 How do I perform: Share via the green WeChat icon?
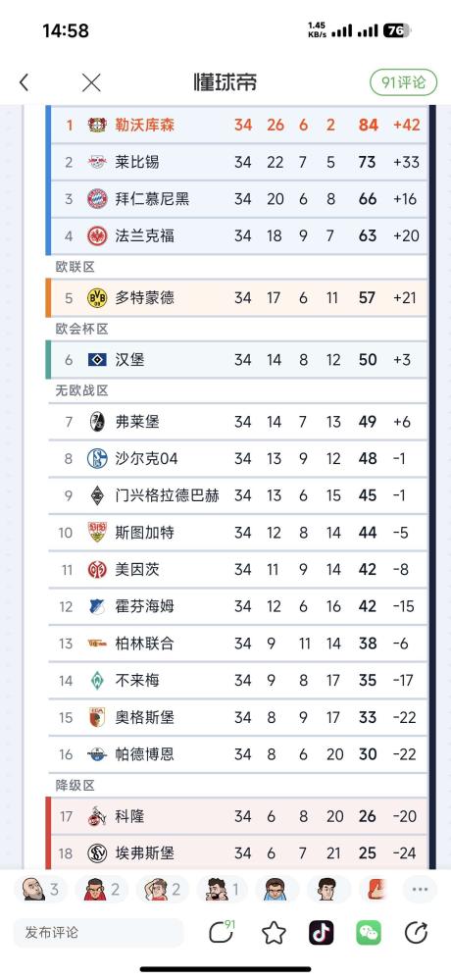click(x=369, y=933)
